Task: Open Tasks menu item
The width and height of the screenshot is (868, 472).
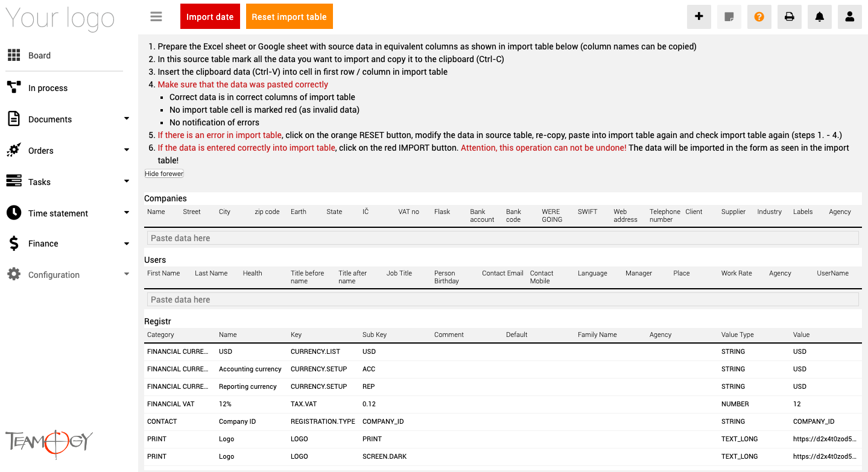Action: (x=39, y=182)
